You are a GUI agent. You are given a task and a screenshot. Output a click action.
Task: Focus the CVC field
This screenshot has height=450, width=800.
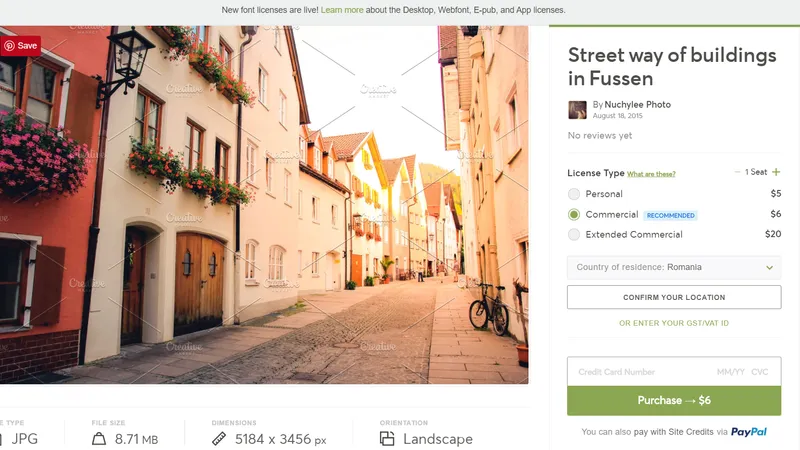coord(759,372)
